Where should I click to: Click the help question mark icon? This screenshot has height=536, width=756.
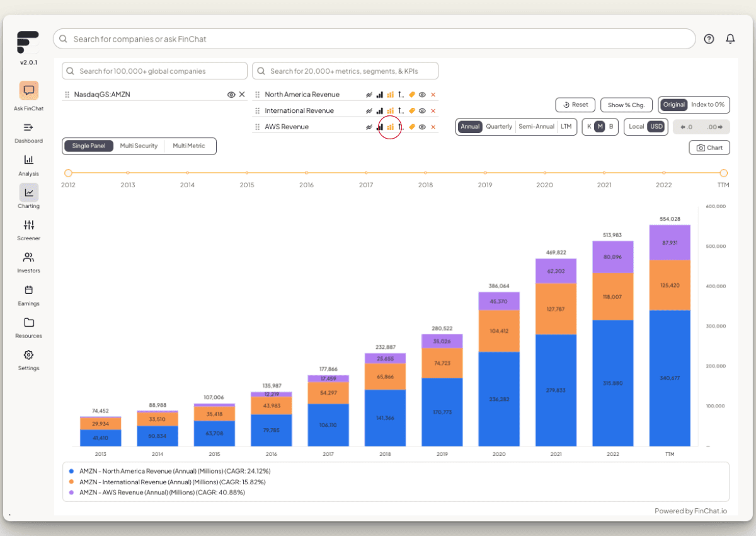pos(709,39)
